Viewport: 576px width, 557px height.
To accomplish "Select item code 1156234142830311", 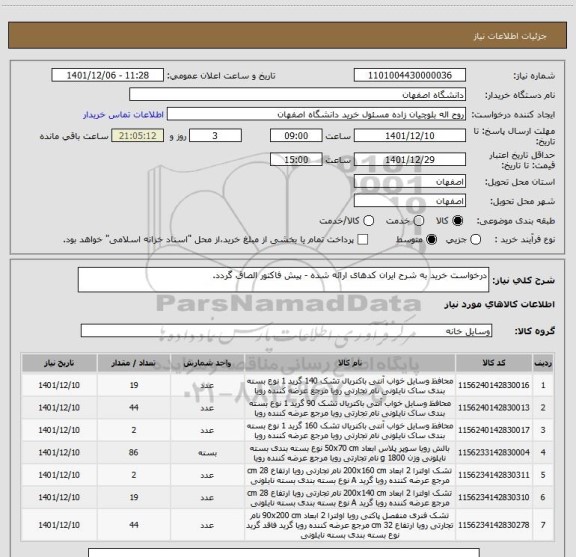I will tap(494, 475).
